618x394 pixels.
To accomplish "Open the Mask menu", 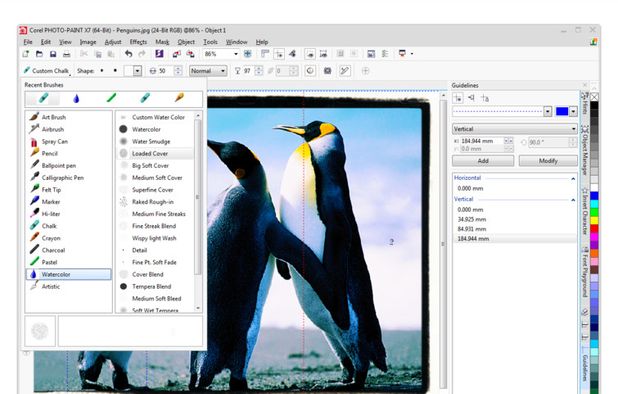I will coord(162,42).
